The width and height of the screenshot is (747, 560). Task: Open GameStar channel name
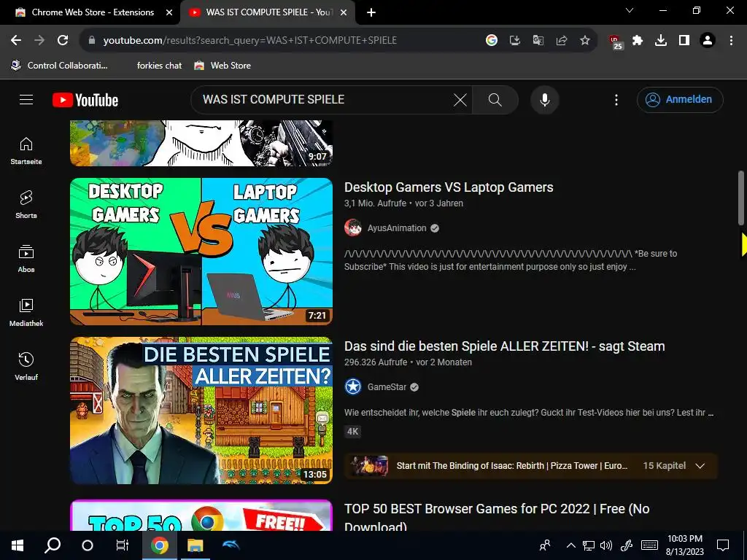point(387,387)
